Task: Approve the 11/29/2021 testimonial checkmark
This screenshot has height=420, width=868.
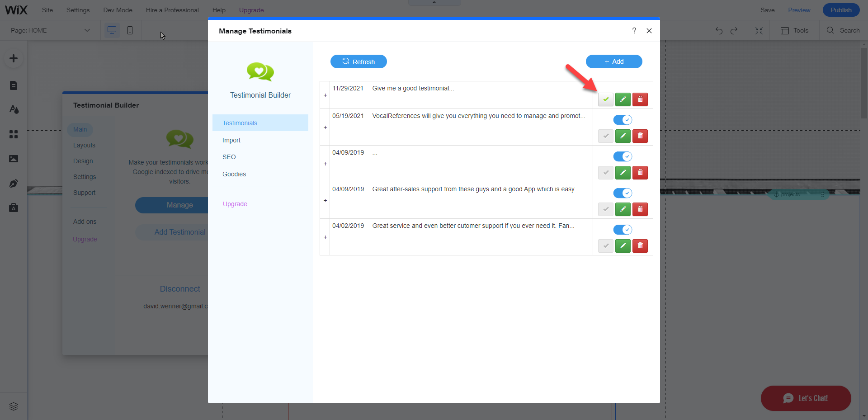Action: tap(606, 99)
